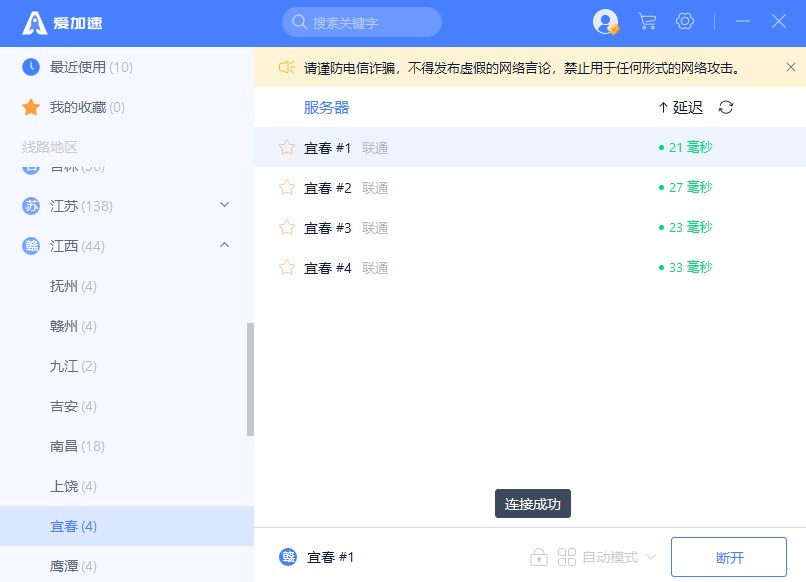The image size is (806, 582).
Task: Focus the 搜索关键字 search field
Action: click(362, 22)
